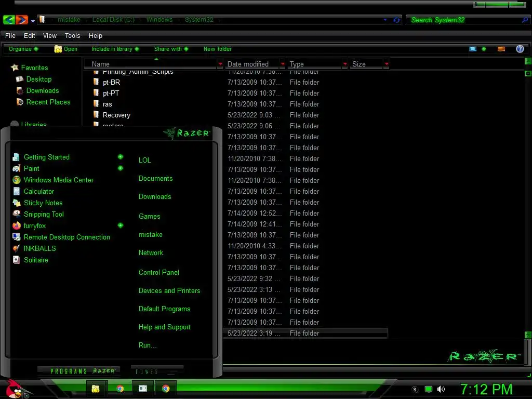
Task: Click the green Back navigation arrow
Action: coord(9,20)
